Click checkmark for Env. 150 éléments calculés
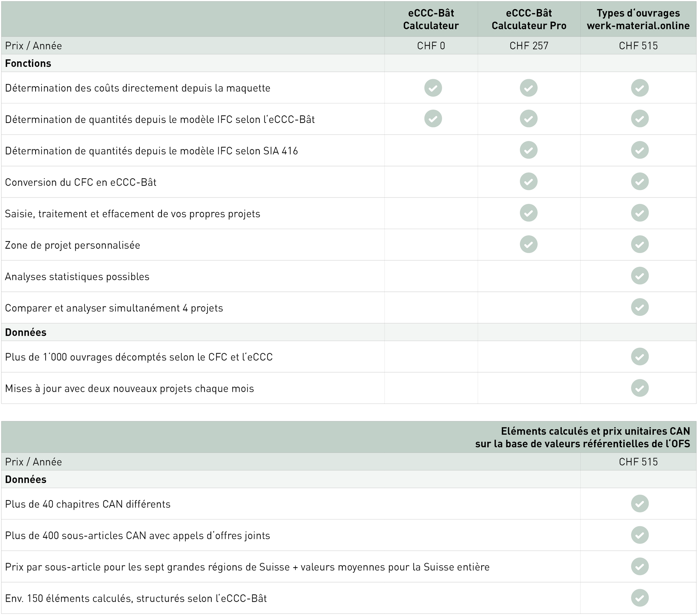The image size is (698, 616). [x=640, y=598]
